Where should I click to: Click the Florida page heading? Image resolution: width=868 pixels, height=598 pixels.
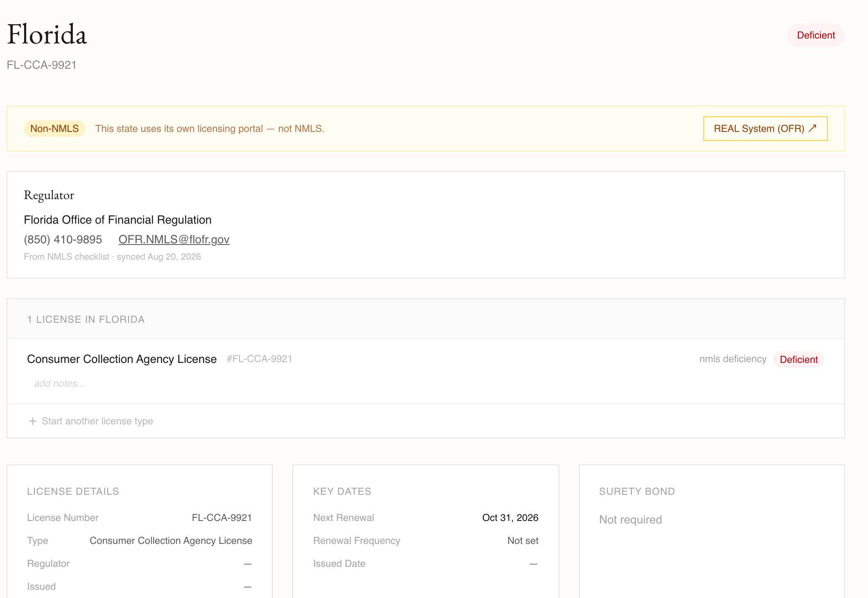click(x=47, y=34)
